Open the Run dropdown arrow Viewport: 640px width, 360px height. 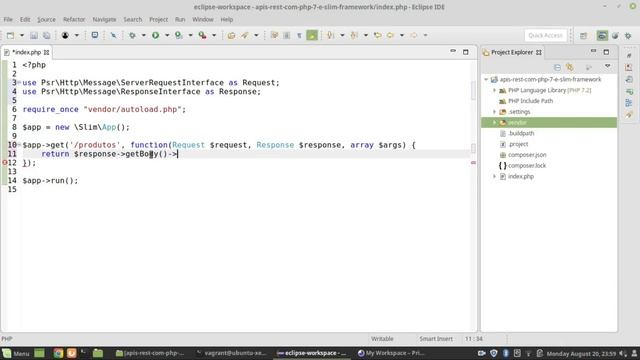click(x=167, y=36)
